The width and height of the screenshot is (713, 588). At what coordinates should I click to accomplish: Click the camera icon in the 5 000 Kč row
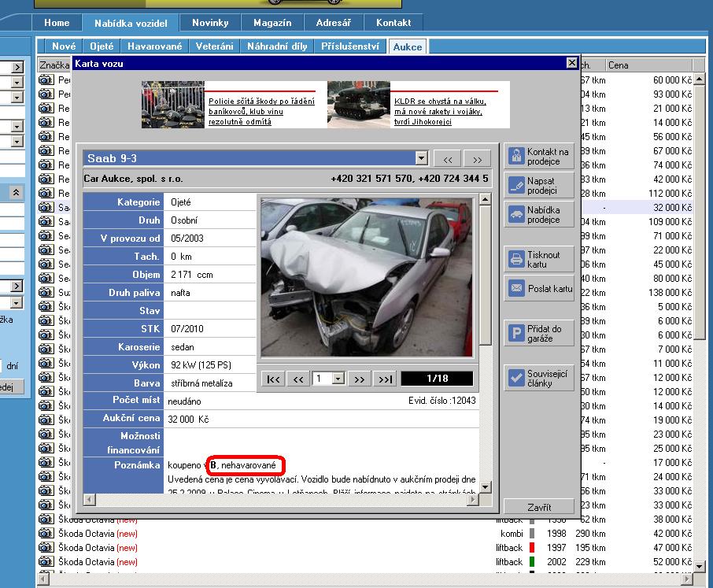click(x=46, y=306)
